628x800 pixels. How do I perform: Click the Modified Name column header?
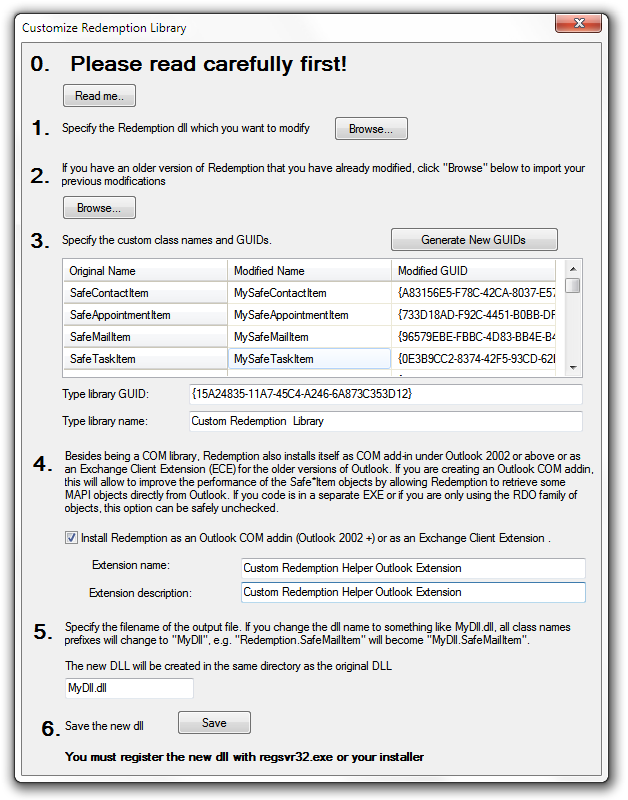tap(309, 271)
